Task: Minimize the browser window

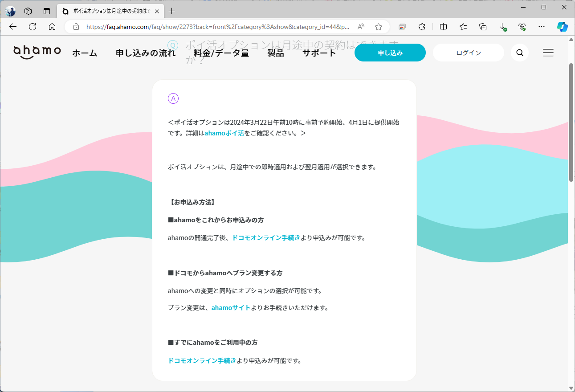Action: tap(523, 8)
